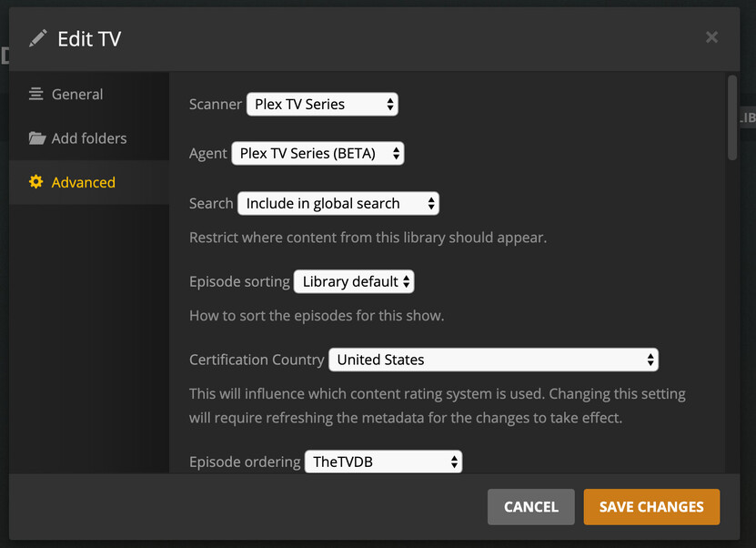Click the 'Episode sorting' label text
The width and height of the screenshot is (756, 548).
pyautogui.click(x=239, y=281)
